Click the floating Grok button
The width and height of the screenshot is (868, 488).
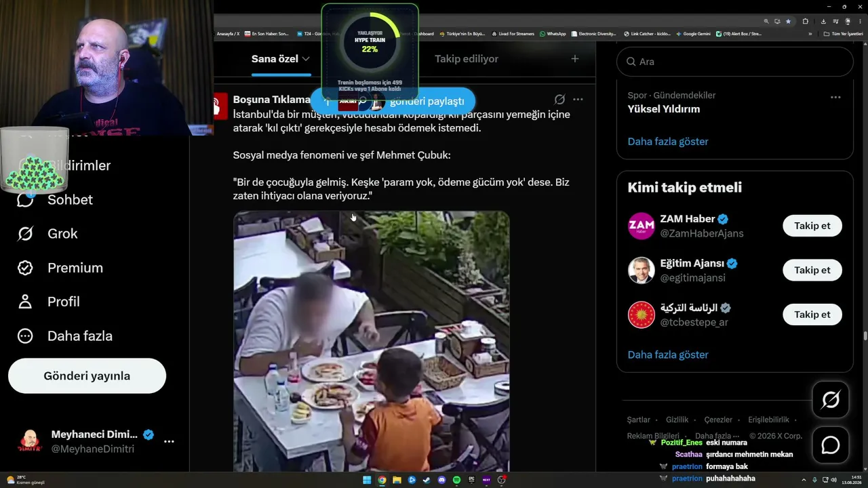tap(831, 400)
